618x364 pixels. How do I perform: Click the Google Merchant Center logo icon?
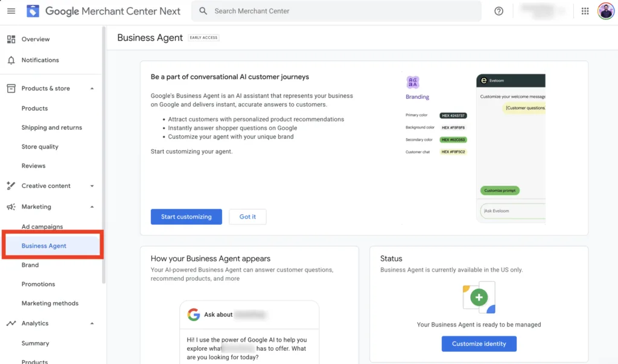pyautogui.click(x=33, y=11)
